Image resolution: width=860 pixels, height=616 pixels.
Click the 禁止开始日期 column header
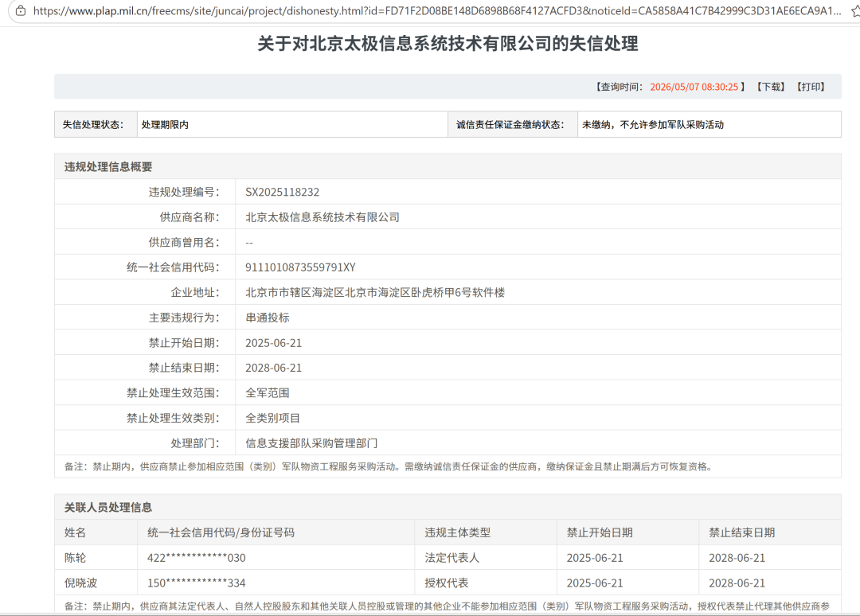pos(600,532)
